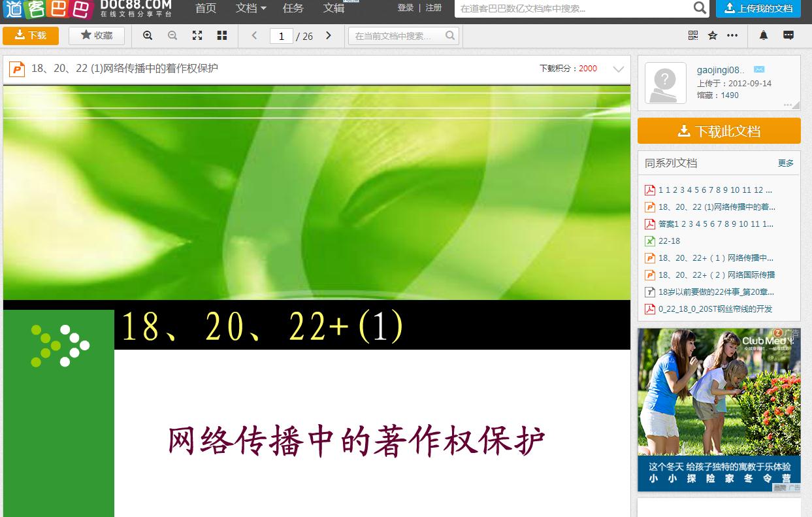Click the 上传我的文档 upload button
812x517 pixels.
(x=758, y=8)
